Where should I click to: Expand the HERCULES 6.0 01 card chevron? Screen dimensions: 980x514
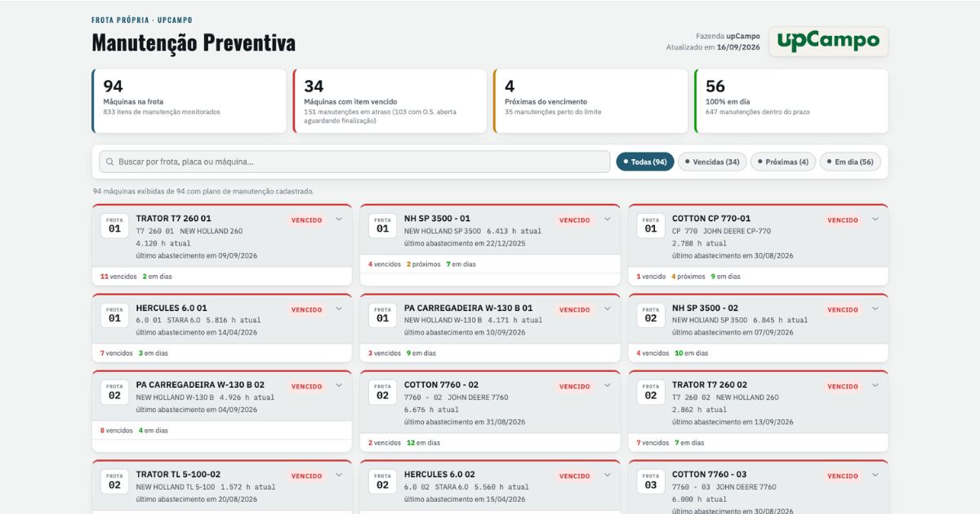point(339,308)
